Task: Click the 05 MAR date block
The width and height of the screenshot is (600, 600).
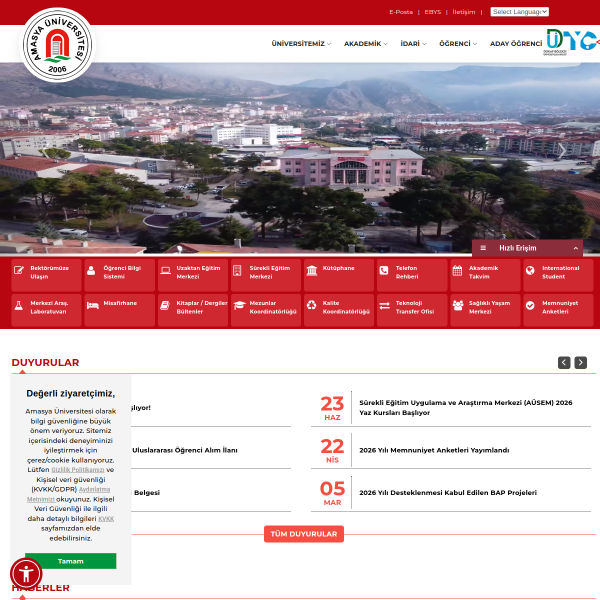Action: [x=332, y=493]
